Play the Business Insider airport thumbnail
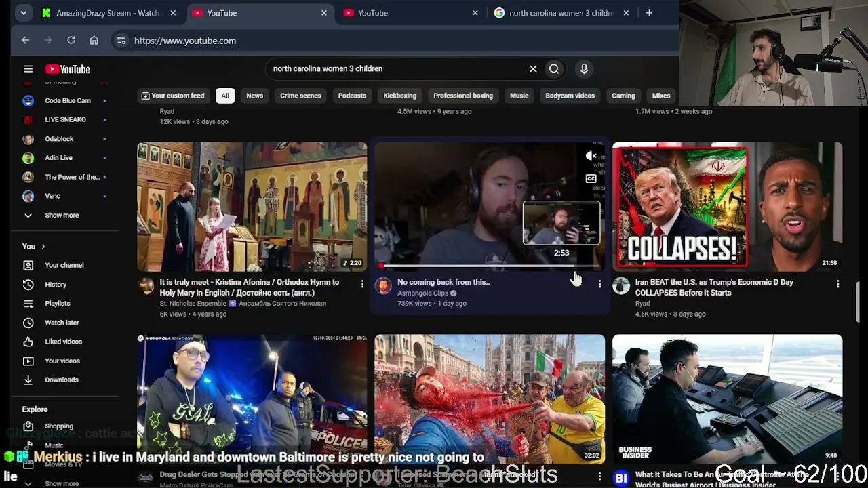Image resolution: width=868 pixels, height=488 pixels. pyautogui.click(x=728, y=399)
